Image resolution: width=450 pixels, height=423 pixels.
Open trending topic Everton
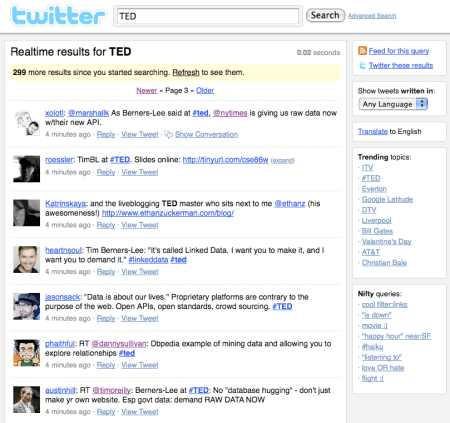(x=374, y=189)
